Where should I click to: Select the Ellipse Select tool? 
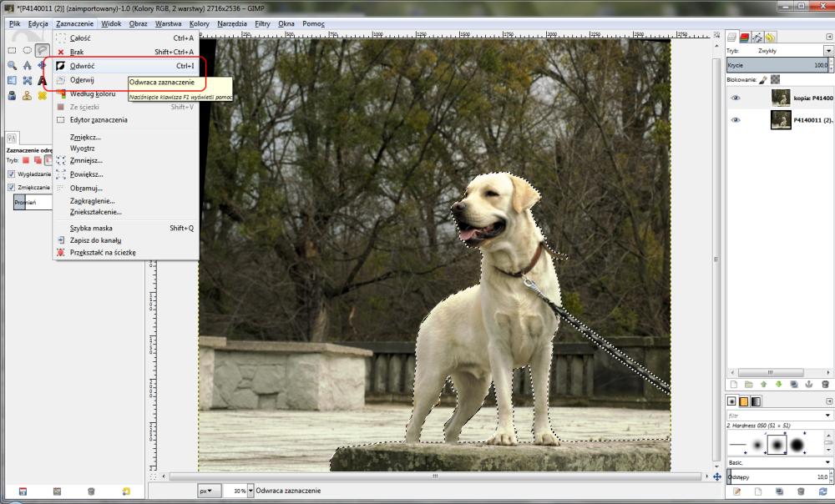[x=28, y=51]
